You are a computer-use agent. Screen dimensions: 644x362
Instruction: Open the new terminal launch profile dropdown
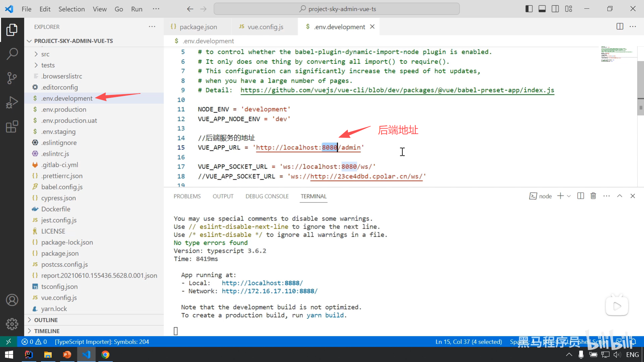[569, 196]
